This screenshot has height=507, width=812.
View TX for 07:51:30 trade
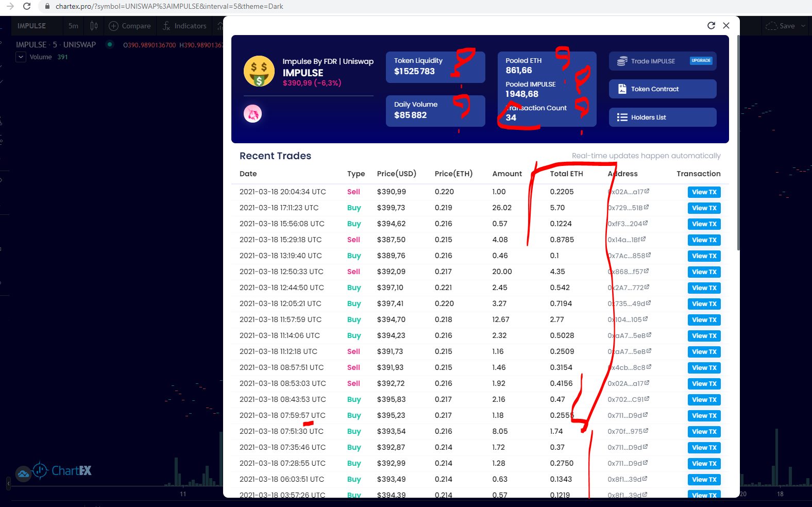tap(704, 432)
